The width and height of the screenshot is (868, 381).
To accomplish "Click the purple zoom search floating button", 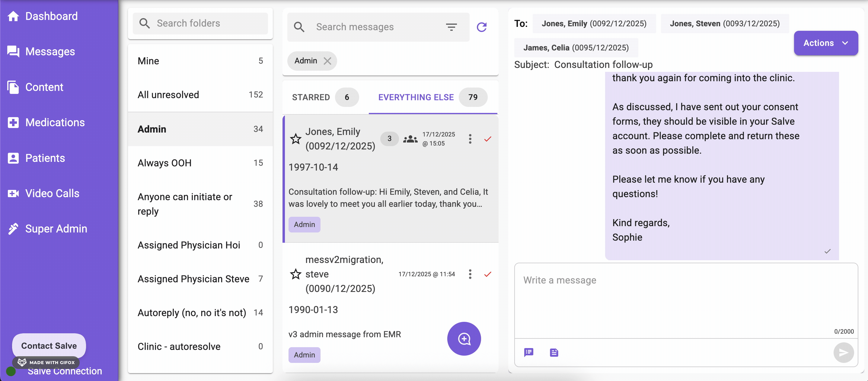I will [464, 338].
